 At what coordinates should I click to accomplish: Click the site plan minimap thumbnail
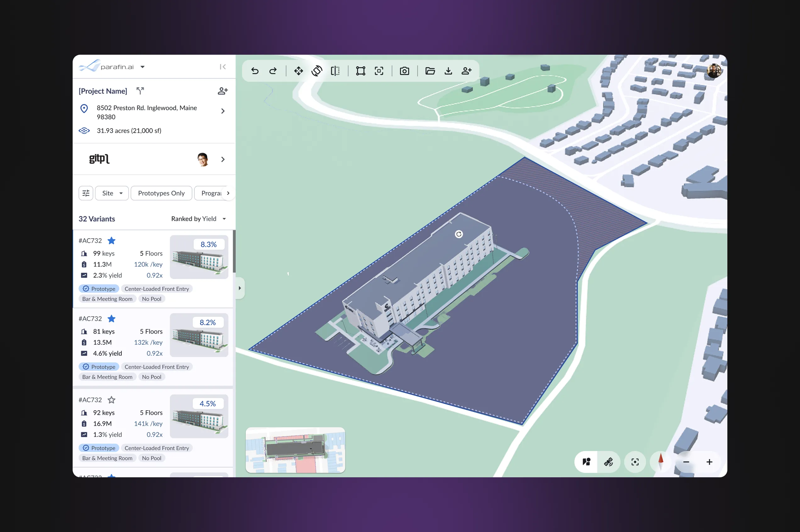point(295,450)
